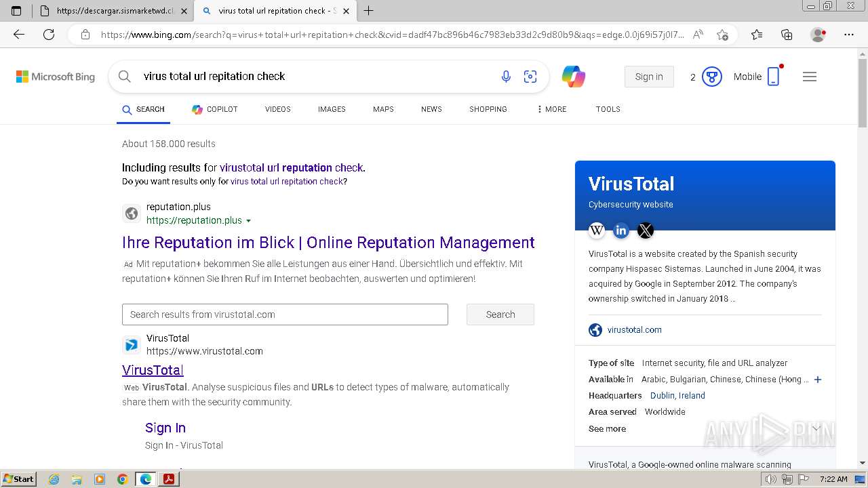Screen dimensions: 868x488
Task: Search using voice microphone
Action: point(506,77)
